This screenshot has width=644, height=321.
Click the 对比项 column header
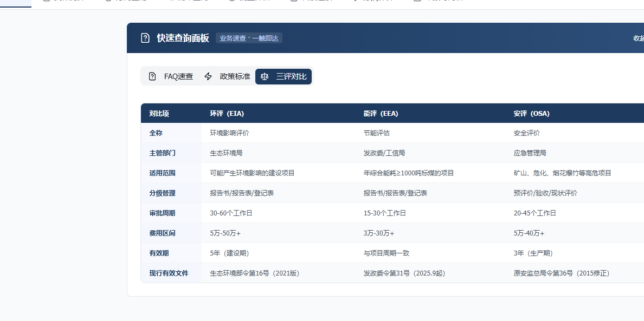[159, 114]
